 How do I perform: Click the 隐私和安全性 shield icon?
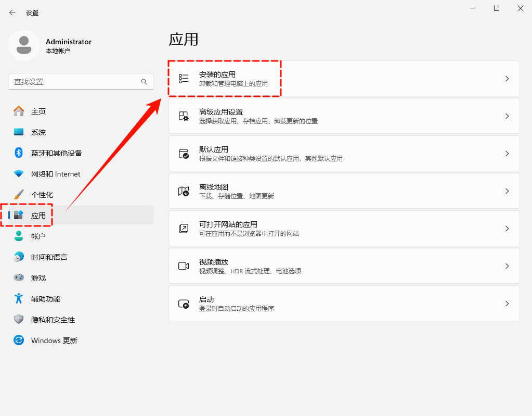click(19, 319)
